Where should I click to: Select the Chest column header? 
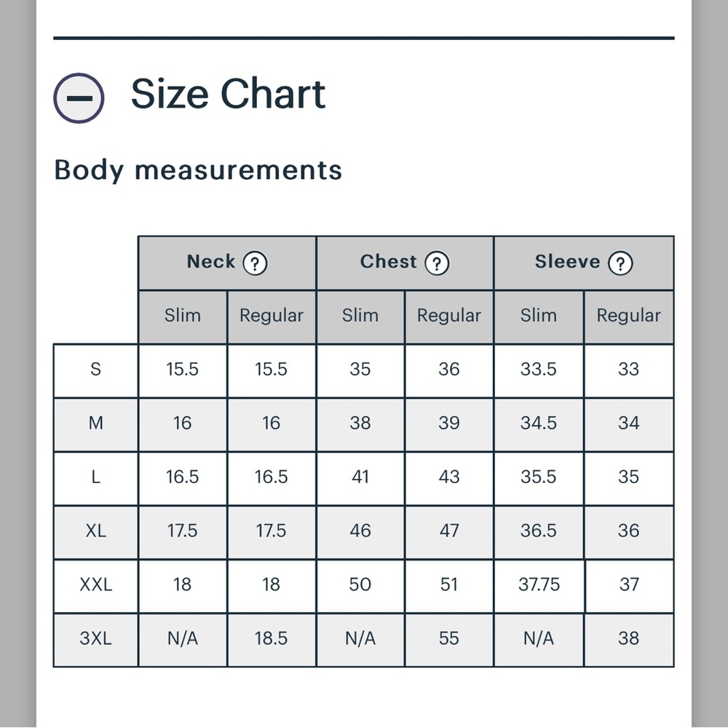coord(405,264)
